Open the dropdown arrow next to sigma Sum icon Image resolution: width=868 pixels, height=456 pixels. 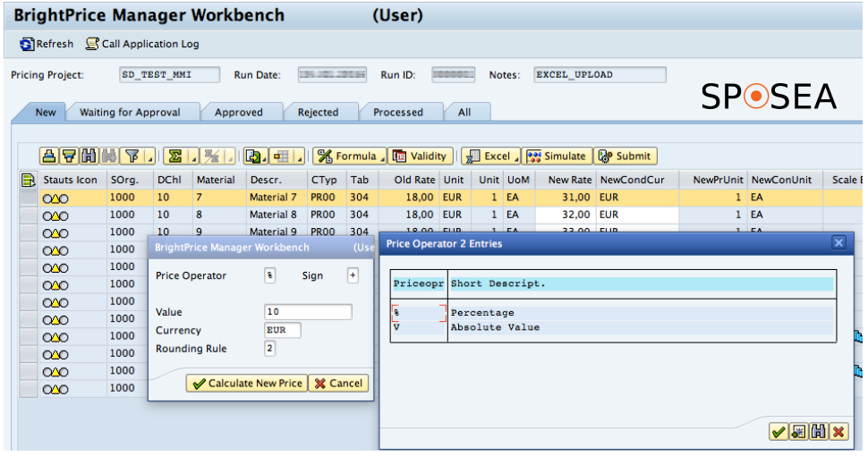click(194, 157)
